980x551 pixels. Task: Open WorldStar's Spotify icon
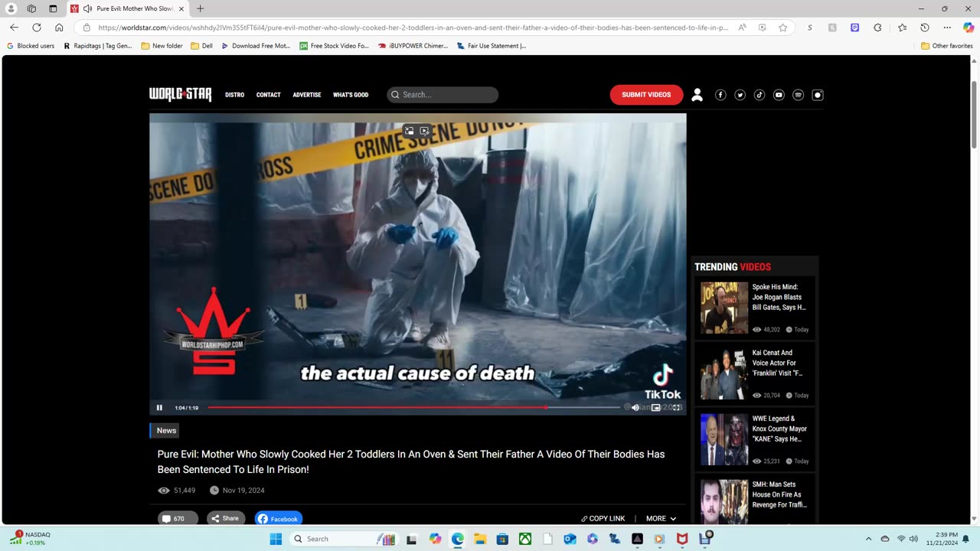[798, 95]
